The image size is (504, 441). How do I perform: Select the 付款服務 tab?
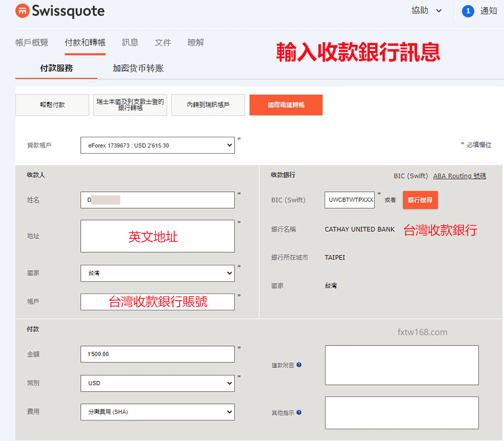tap(56, 67)
